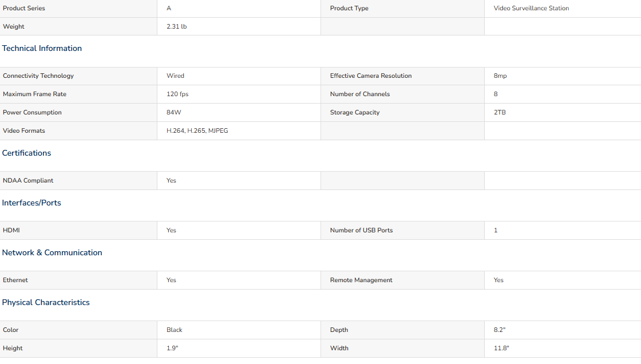Click the Technical Information section heading
This screenshot has width=641, height=364.
42,49
